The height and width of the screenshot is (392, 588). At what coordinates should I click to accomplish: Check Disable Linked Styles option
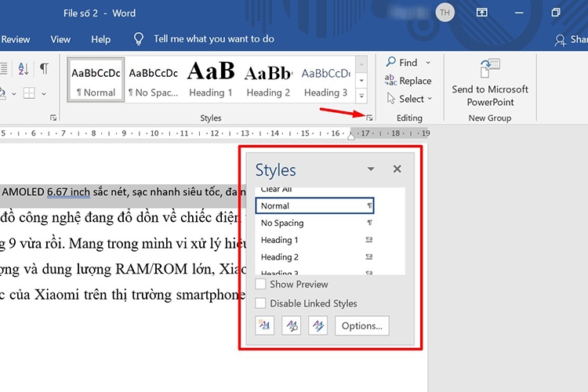(x=260, y=303)
